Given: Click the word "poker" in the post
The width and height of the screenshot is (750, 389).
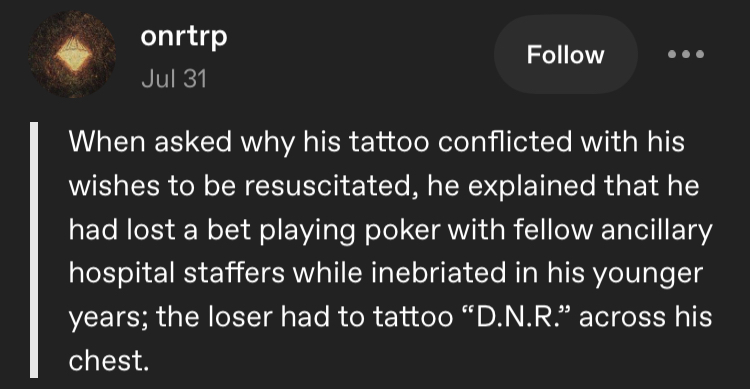Looking at the screenshot, I should [x=402, y=230].
